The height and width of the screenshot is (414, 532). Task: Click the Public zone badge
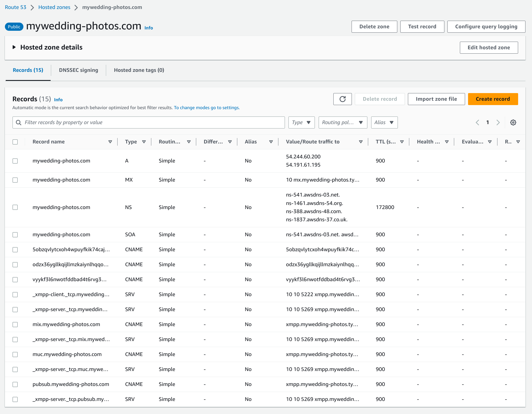[14, 27]
